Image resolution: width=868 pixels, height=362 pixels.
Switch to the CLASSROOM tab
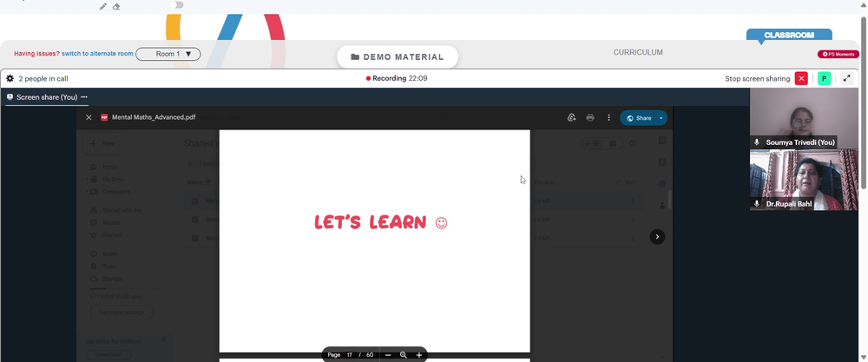(789, 35)
